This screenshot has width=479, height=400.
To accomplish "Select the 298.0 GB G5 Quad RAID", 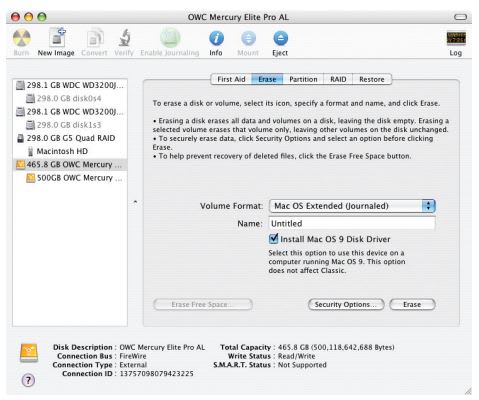I will point(70,138).
